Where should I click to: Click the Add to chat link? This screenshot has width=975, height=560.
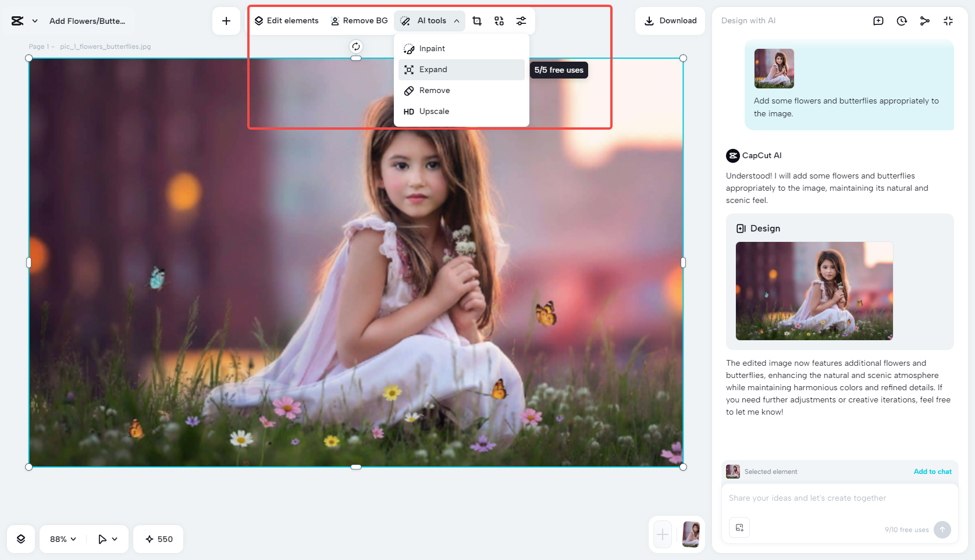933,472
